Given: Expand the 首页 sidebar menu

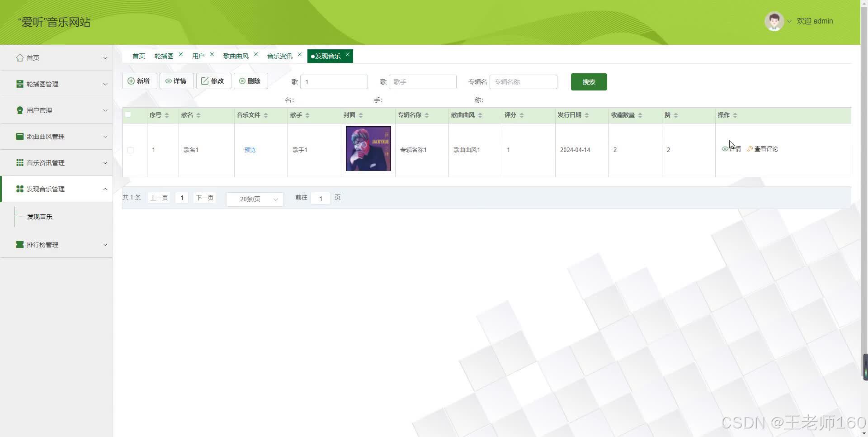Looking at the screenshot, I should click(105, 58).
